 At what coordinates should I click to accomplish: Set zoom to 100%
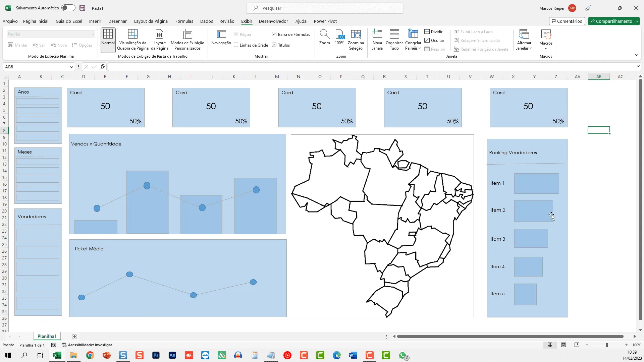click(339, 38)
